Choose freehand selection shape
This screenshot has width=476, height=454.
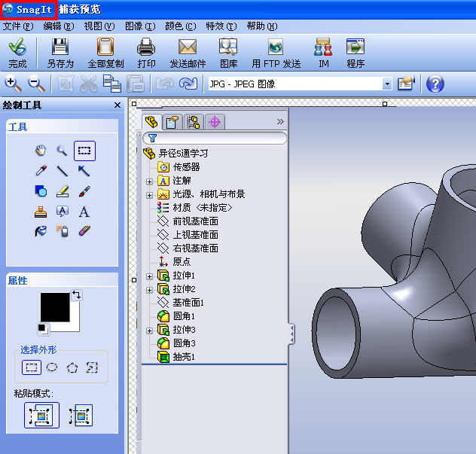pyautogui.click(x=92, y=367)
